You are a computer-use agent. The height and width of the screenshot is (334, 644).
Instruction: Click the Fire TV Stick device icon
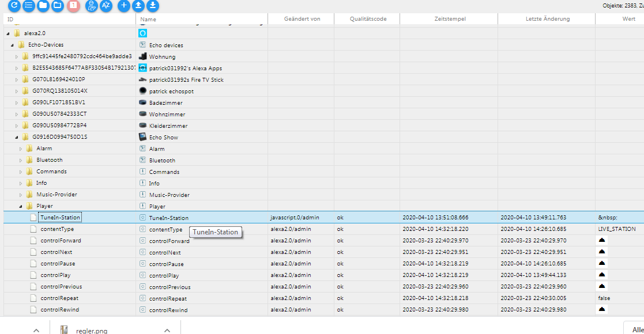pos(142,79)
